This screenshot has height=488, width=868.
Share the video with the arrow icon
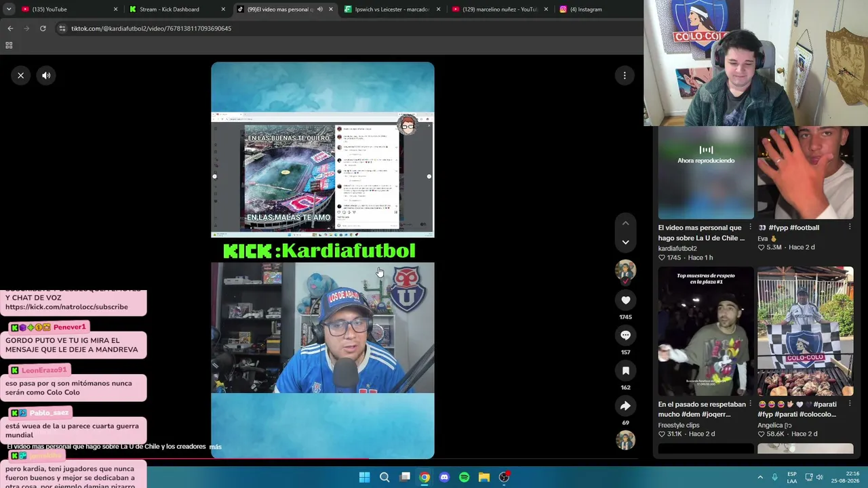point(625,406)
